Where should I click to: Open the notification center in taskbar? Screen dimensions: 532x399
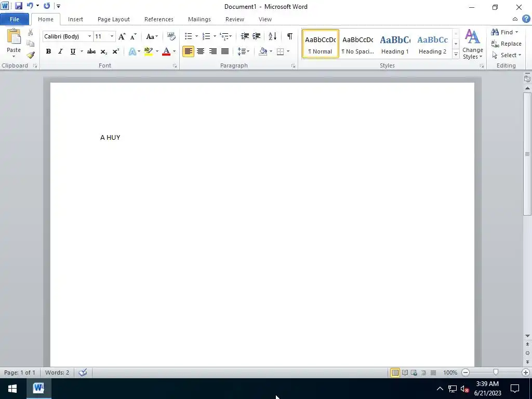[x=515, y=389]
